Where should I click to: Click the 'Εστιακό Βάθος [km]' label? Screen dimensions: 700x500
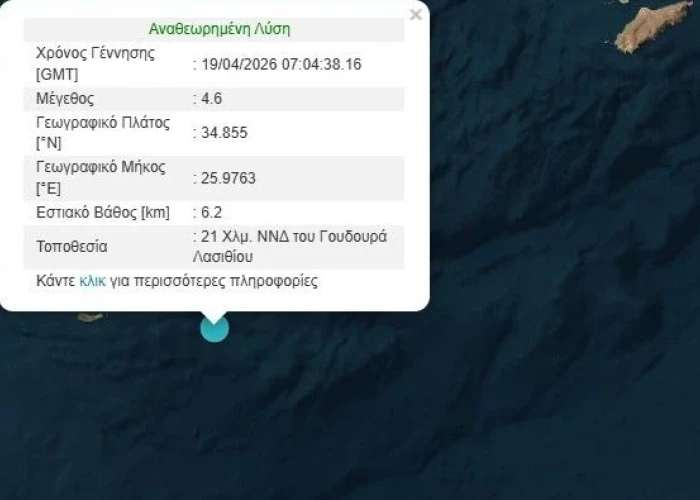(103, 212)
